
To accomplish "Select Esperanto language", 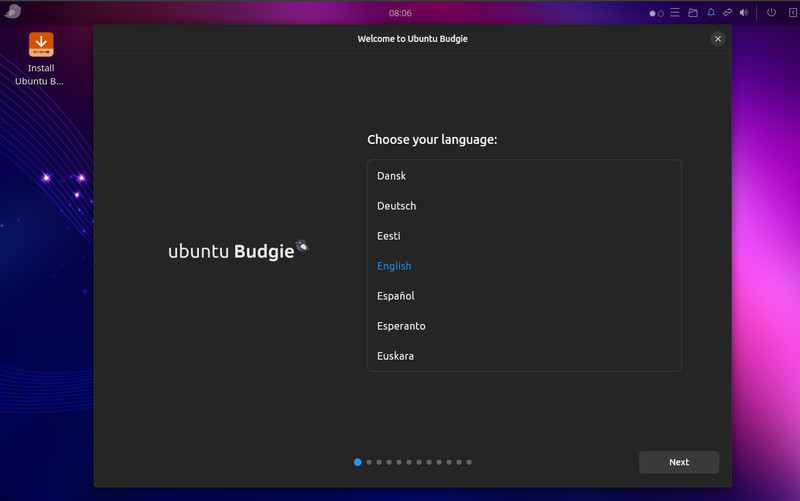I will click(x=524, y=326).
